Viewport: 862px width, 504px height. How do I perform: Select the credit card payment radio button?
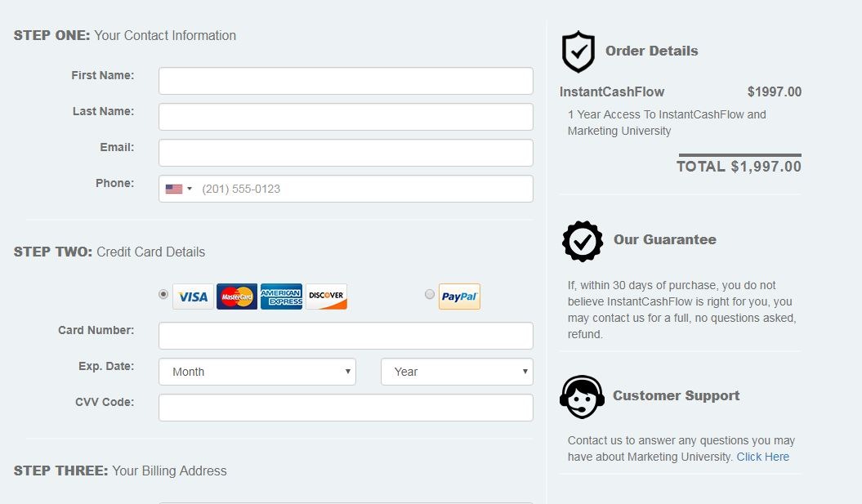pos(163,294)
